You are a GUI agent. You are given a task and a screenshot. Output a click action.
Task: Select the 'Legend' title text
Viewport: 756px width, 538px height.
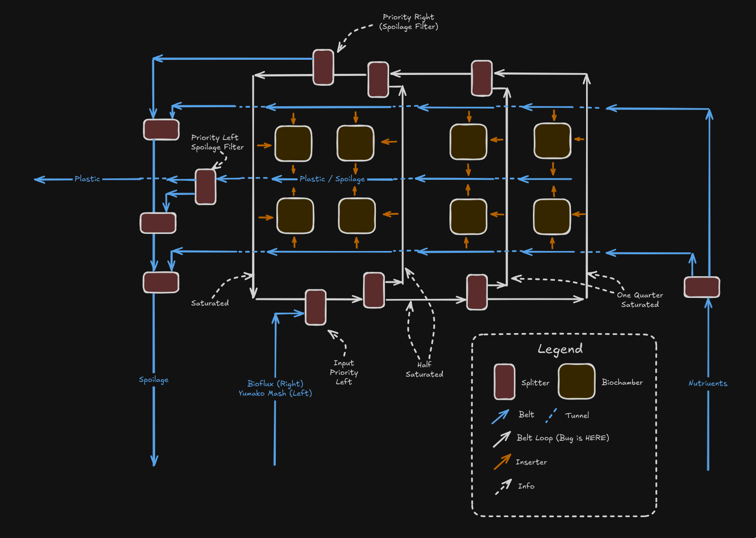pyautogui.click(x=560, y=349)
